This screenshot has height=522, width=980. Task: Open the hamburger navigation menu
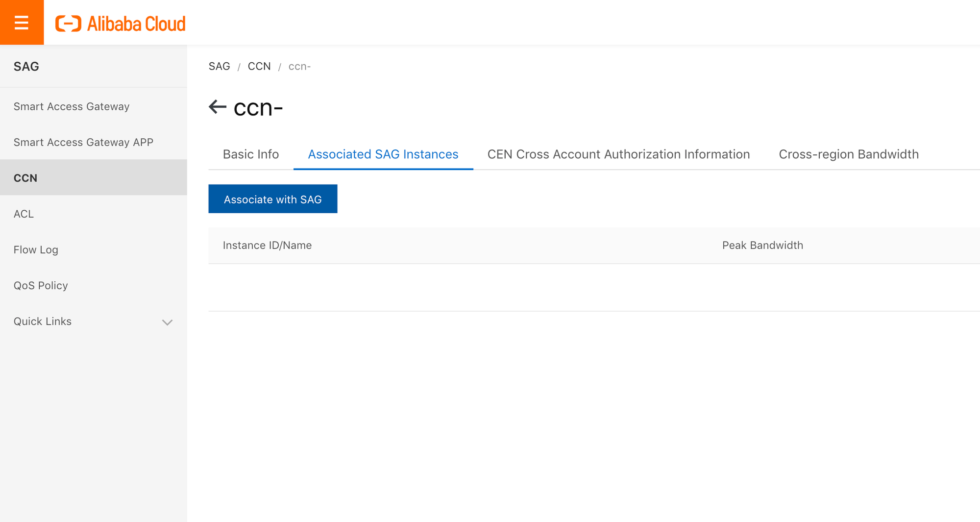pos(22,22)
